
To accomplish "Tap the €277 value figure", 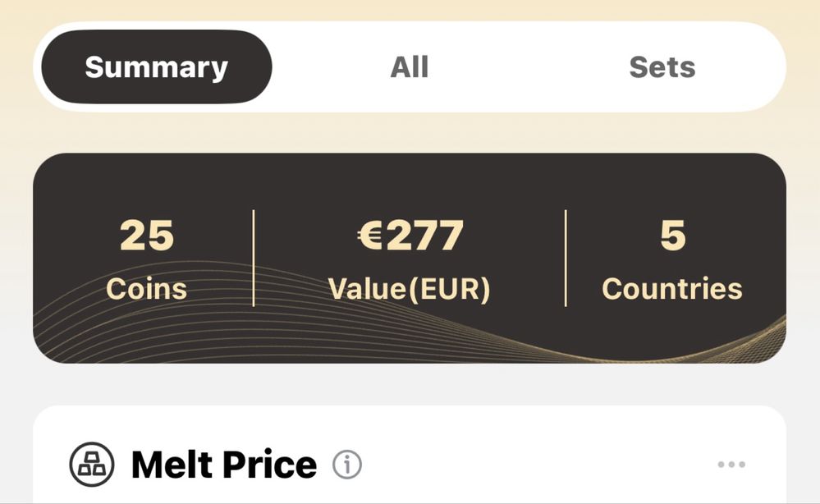I will pos(410,236).
